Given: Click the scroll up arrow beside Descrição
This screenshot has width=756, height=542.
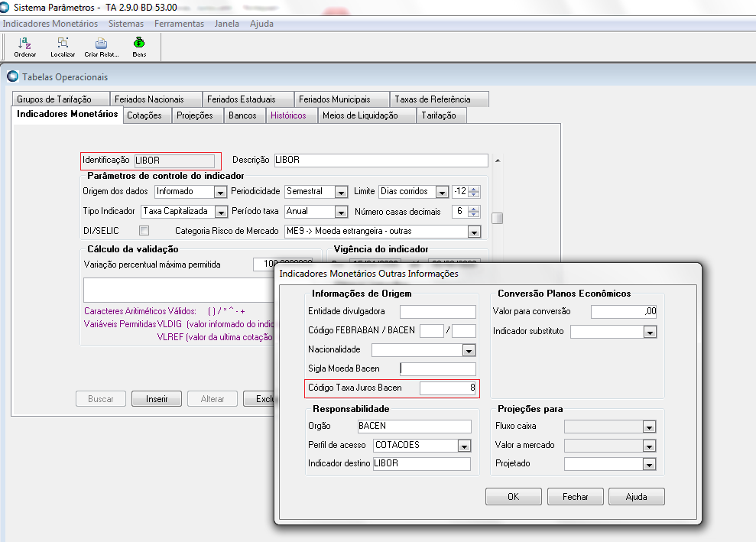Looking at the screenshot, I should point(498,160).
